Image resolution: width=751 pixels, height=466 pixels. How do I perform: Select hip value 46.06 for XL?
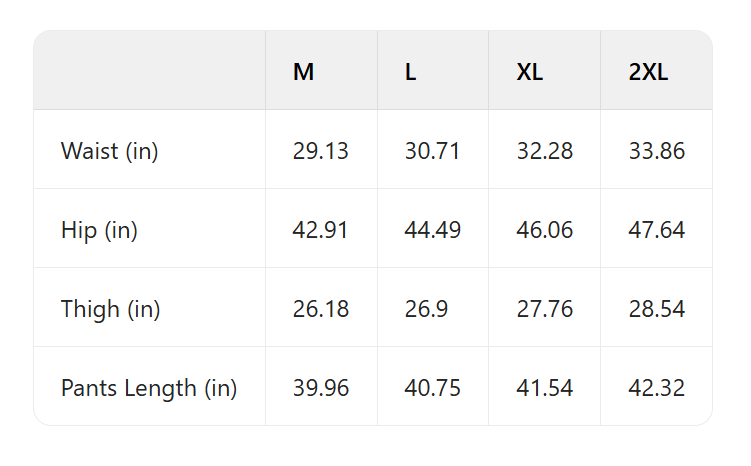coord(545,230)
